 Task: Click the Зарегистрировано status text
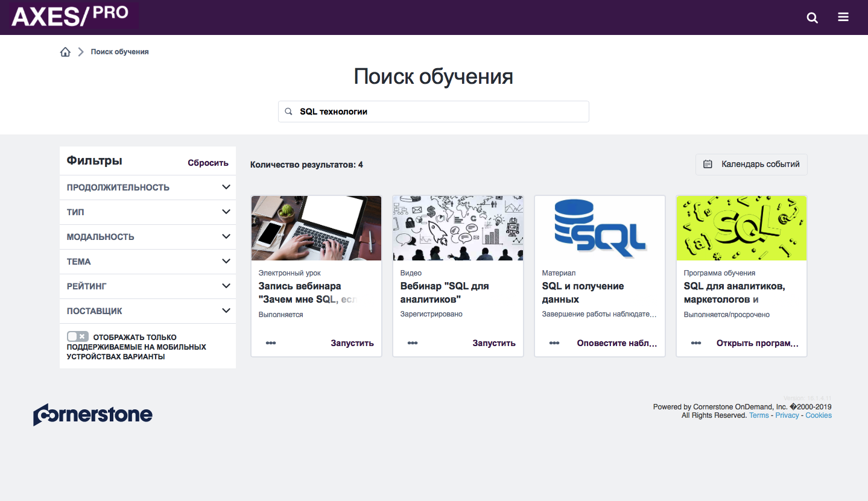tap(431, 314)
